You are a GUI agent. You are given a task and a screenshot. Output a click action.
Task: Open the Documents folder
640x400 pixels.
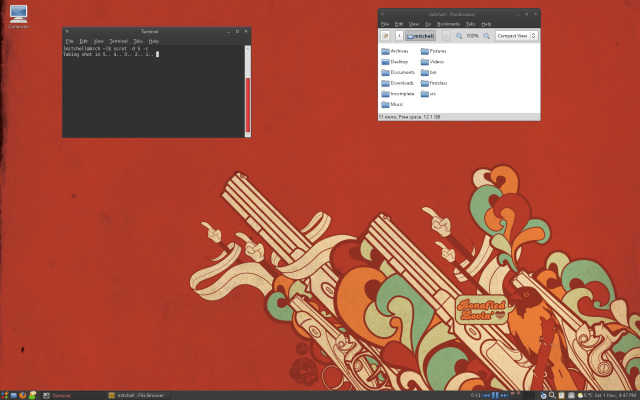[x=398, y=72]
